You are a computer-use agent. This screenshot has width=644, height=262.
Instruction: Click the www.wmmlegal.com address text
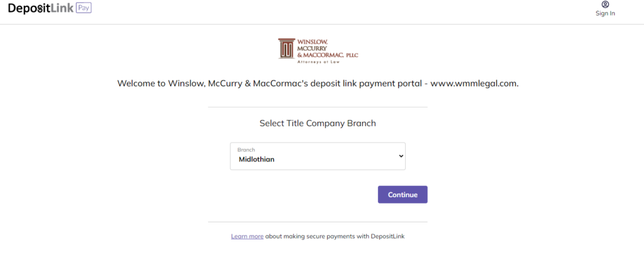pos(474,83)
